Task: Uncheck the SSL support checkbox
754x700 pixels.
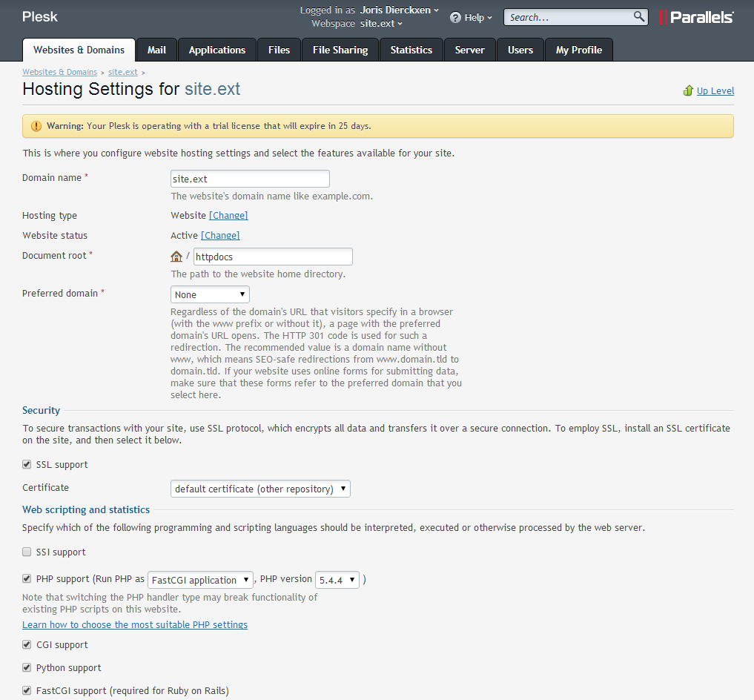Action: pos(27,465)
